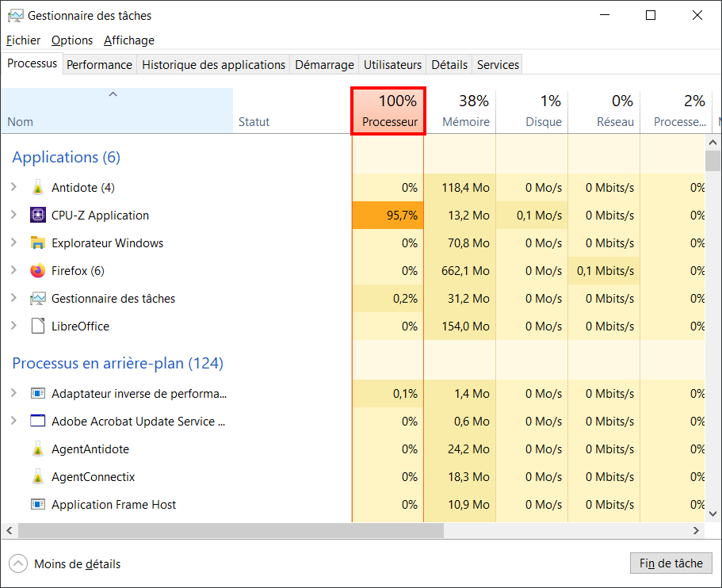
Task: Click the Firefox browser icon
Action: pos(38,270)
